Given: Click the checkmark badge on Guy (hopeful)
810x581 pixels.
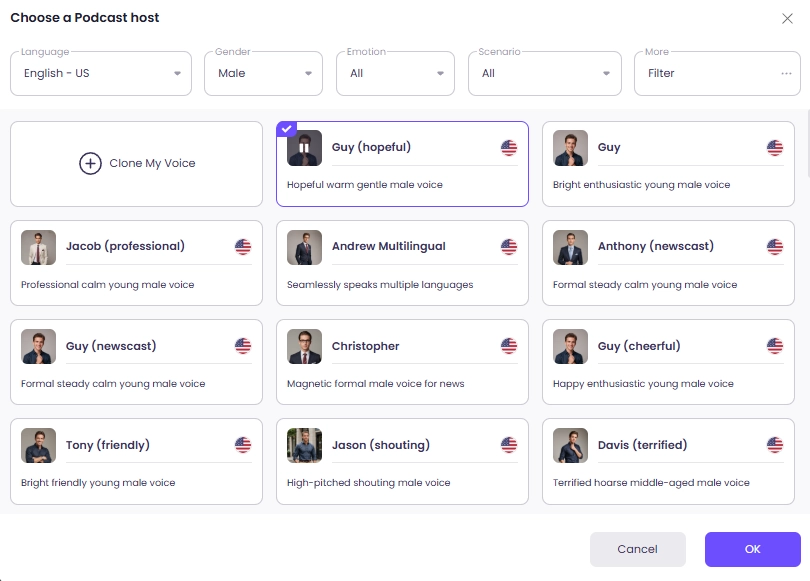Looking at the screenshot, I should click(x=286, y=129).
